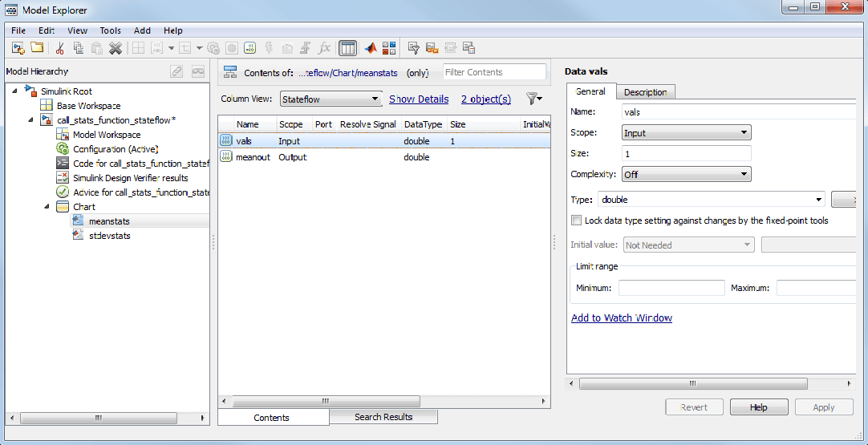Select the meanout row in contents table

(384, 157)
